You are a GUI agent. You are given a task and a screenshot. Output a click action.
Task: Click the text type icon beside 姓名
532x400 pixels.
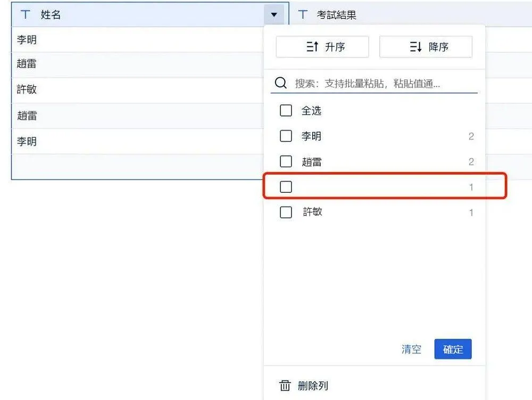pos(25,14)
